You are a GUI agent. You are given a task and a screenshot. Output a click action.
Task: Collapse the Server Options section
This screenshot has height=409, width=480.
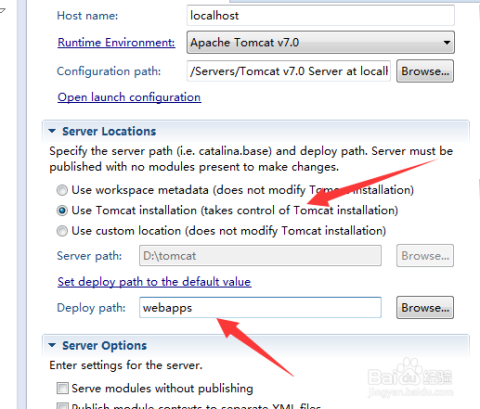click(52, 345)
